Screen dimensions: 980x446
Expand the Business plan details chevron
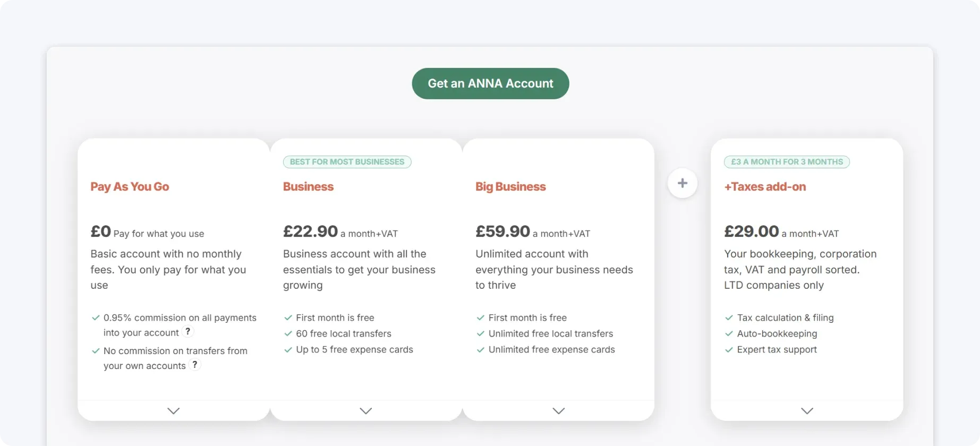click(365, 410)
